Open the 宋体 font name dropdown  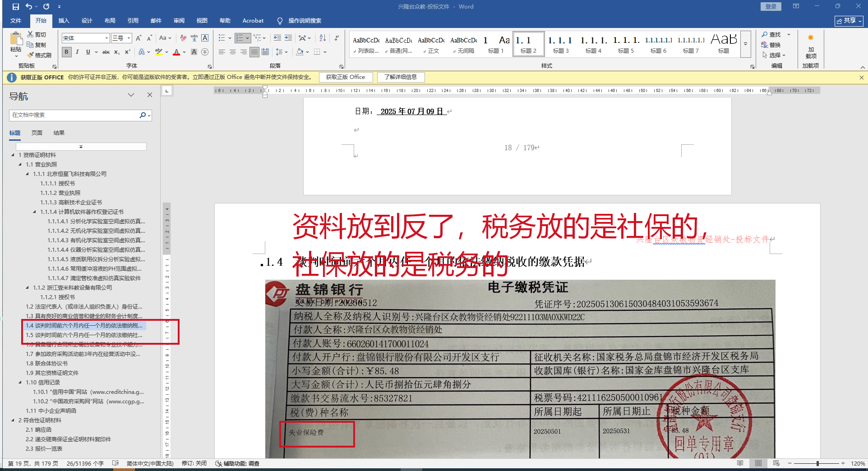point(107,38)
